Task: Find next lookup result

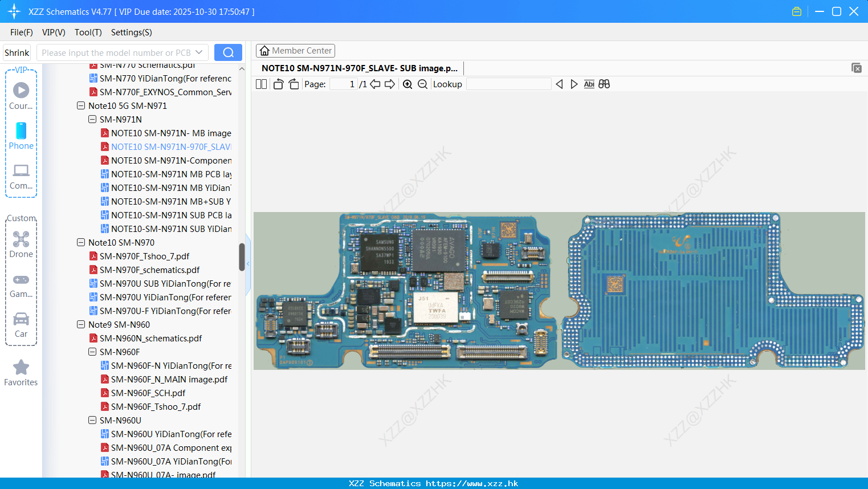Action: click(574, 84)
